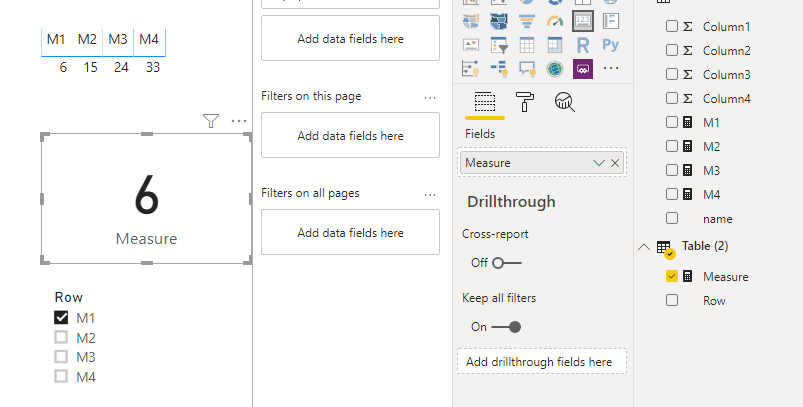The width and height of the screenshot is (803, 407).
Task: Click the Row slicer header
Action: click(x=69, y=297)
